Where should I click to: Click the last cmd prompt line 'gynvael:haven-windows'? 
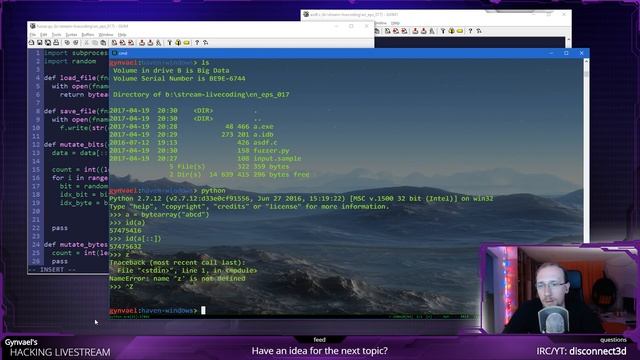coord(153,311)
